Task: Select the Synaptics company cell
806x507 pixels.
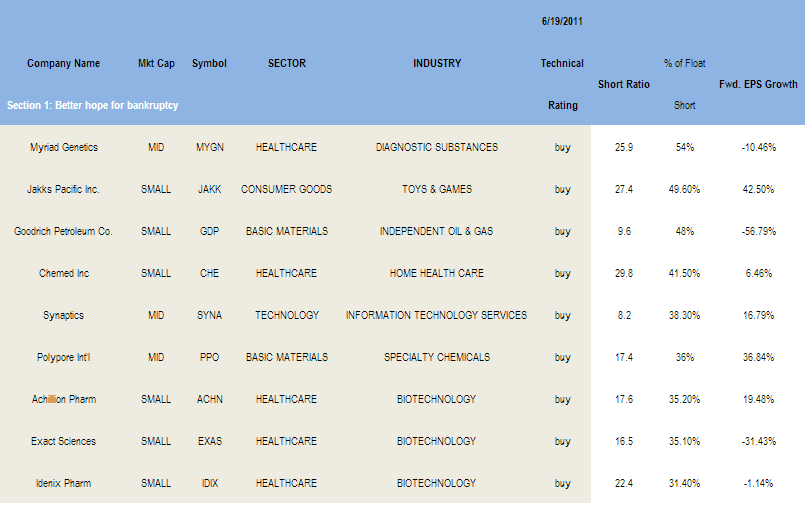Action: pyautogui.click(x=63, y=315)
